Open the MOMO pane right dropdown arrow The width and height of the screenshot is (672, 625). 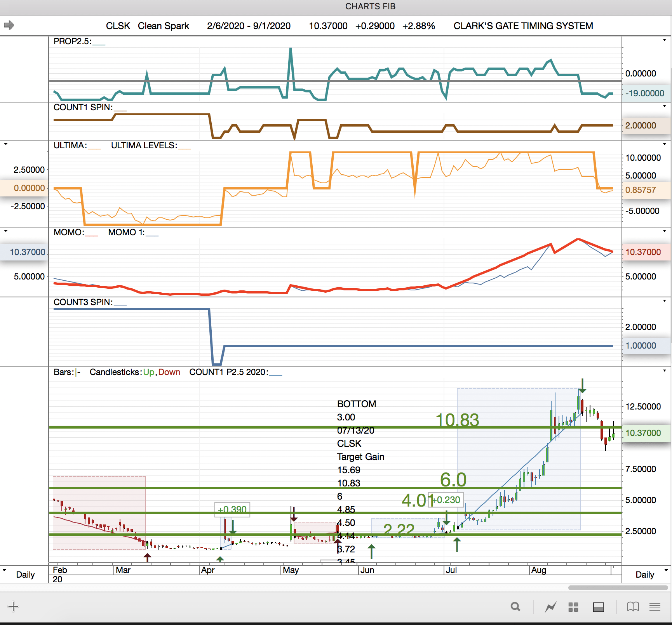664,231
